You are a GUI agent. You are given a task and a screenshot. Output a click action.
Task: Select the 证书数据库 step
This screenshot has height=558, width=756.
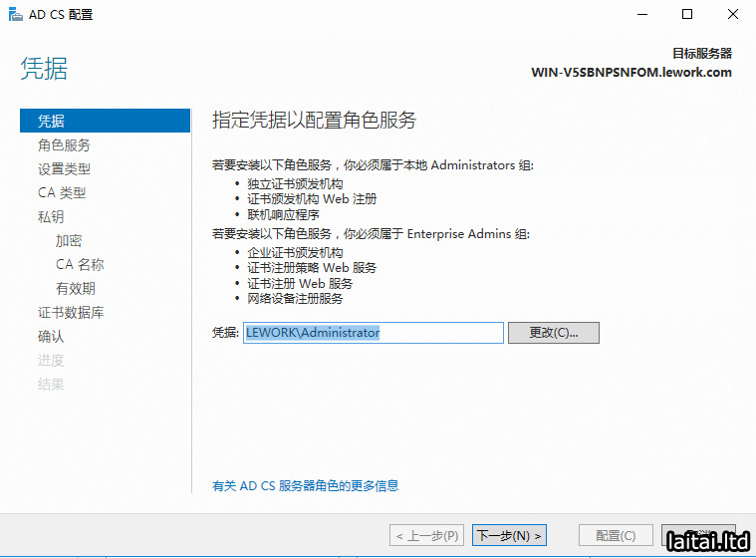point(71,312)
